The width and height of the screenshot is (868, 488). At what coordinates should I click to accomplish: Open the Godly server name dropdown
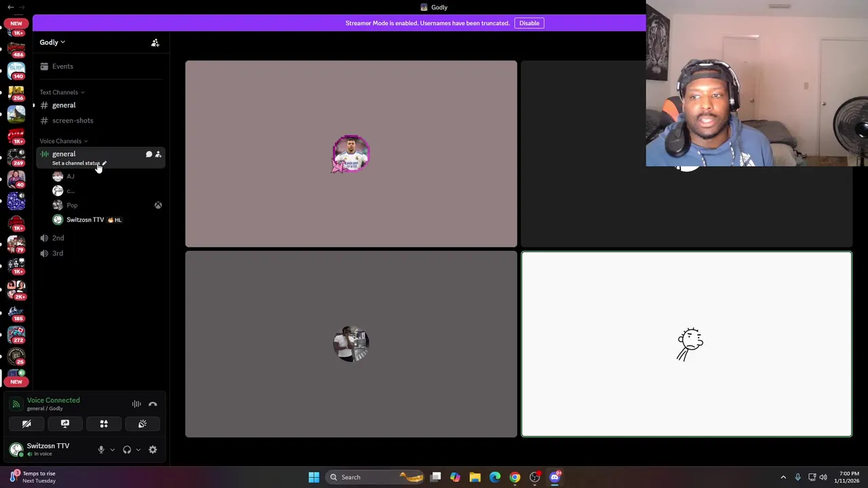point(52,43)
